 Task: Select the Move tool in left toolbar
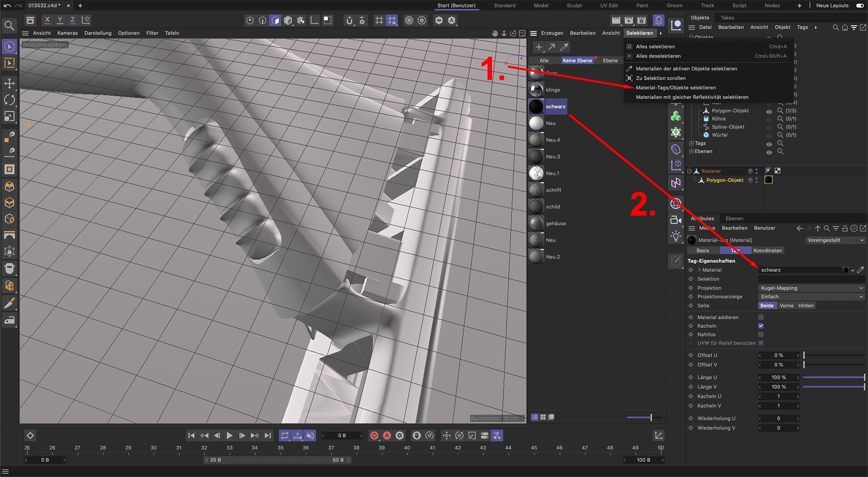click(9, 83)
